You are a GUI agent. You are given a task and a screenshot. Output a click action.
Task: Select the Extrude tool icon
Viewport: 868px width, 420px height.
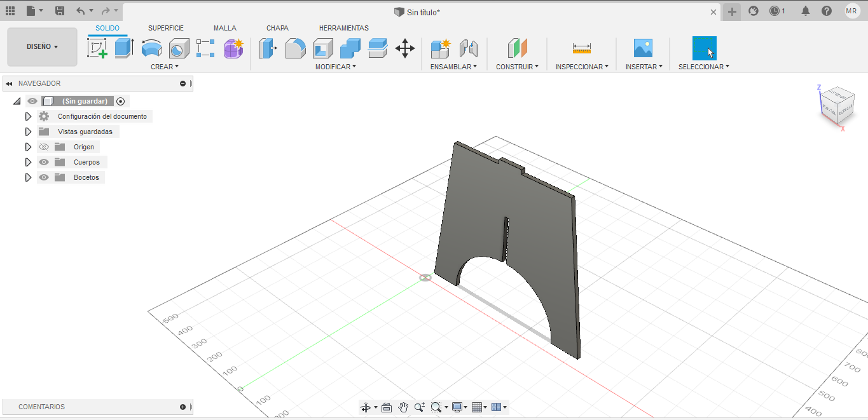coord(124,48)
